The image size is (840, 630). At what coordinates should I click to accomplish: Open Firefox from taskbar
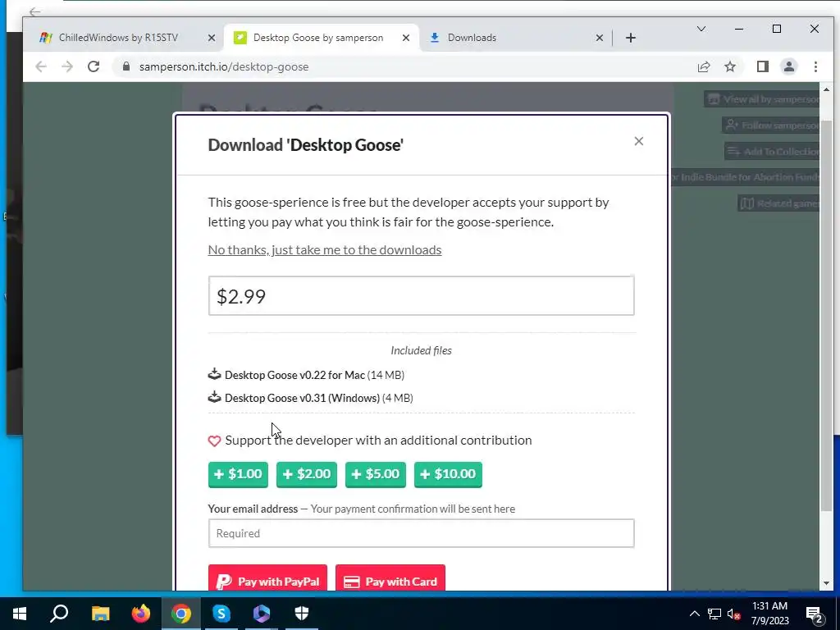click(141, 614)
